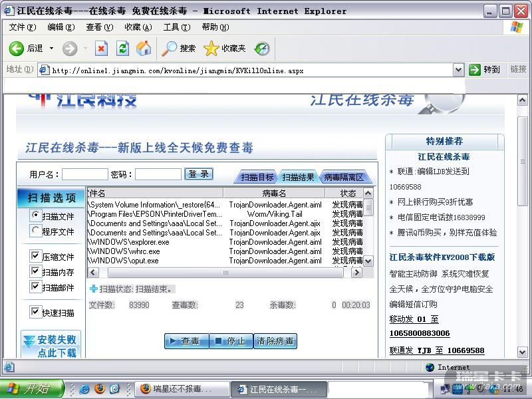Open History clock icon
The image size is (532, 399).
coord(262,49)
